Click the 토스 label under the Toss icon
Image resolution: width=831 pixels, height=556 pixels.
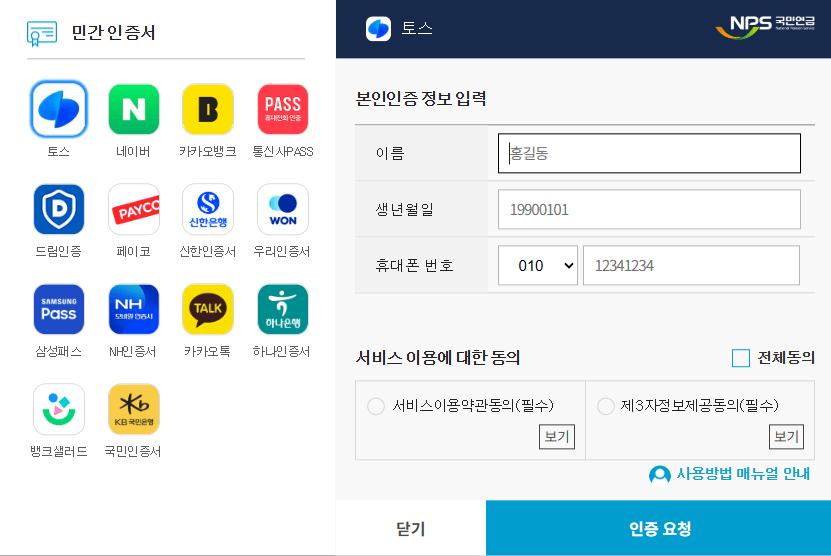click(x=58, y=152)
